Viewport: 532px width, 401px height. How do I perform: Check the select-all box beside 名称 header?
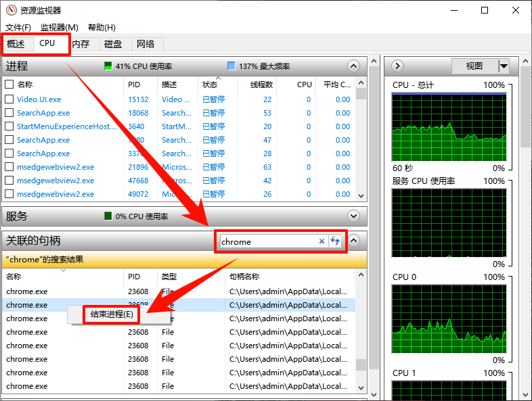coord(9,85)
